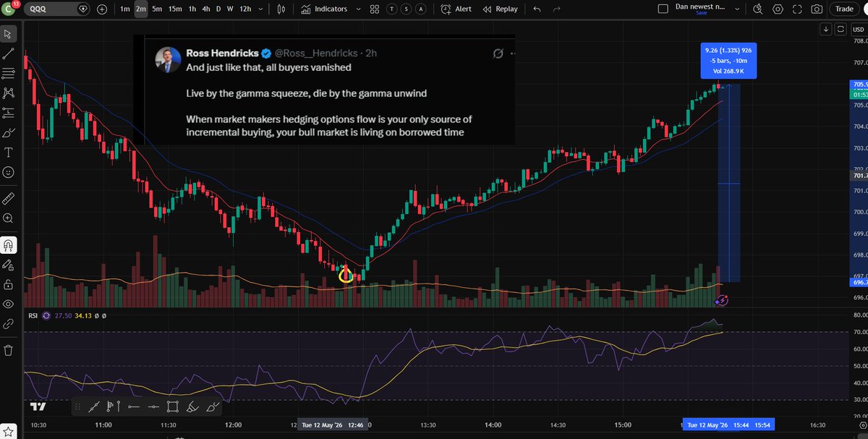Open the layout setup square icon
This screenshot has width=868, height=439.
point(664,9)
